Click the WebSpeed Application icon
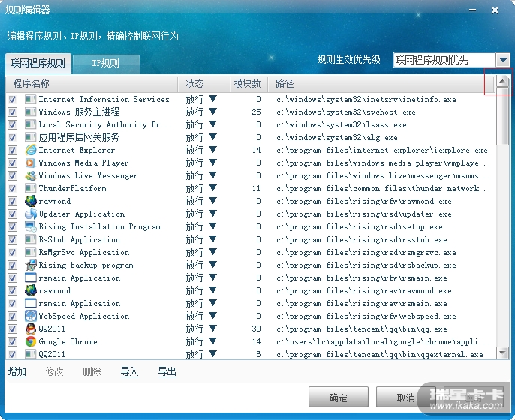The image size is (515, 420). (x=31, y=316)
